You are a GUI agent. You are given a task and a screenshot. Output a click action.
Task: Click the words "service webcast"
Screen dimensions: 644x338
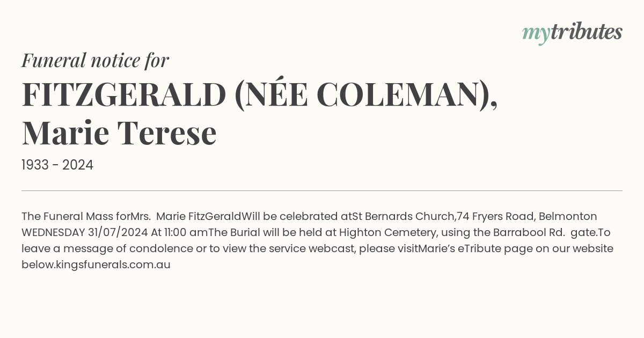click(317, 248)
